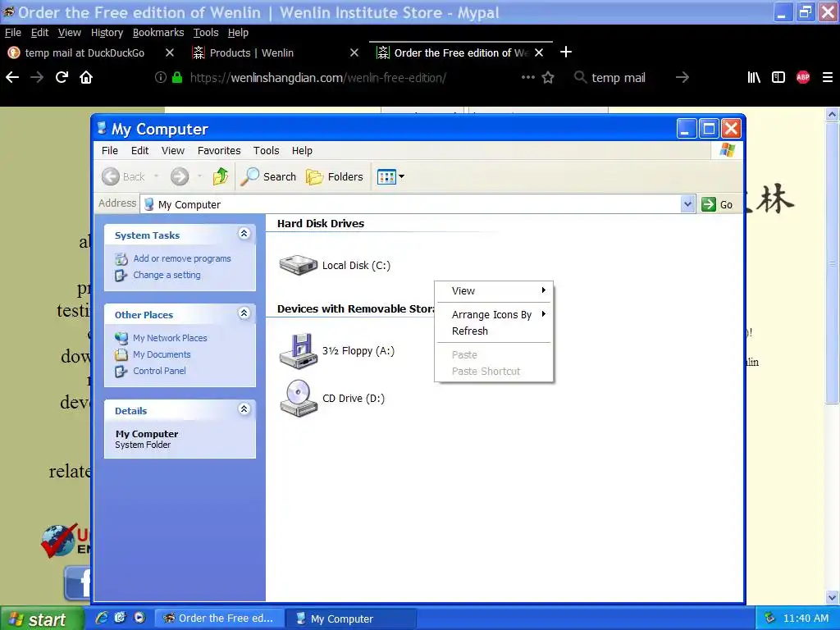Open Arrange Icons By submenu in context menu
This screenshot has height=630, width=840.
click(494, 314)
